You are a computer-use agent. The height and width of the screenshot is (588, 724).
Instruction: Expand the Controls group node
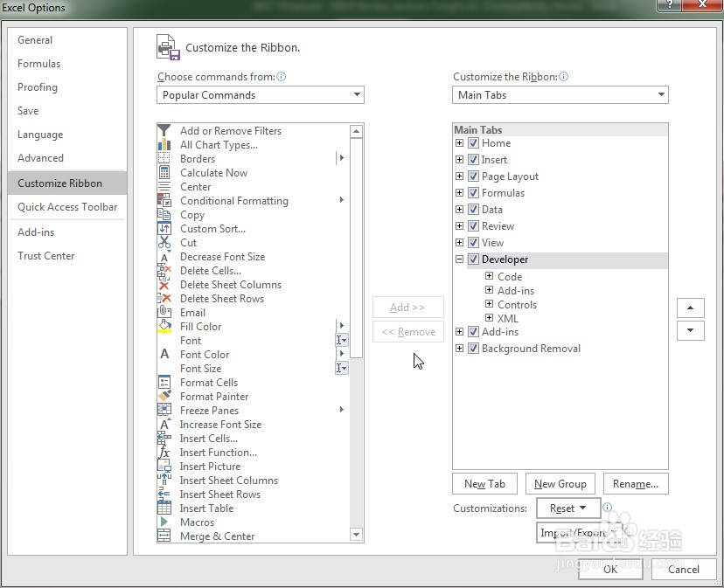[x=490, y=304]
